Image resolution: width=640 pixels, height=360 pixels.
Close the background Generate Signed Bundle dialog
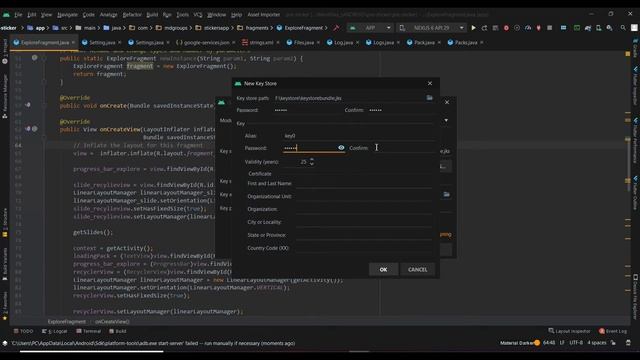[x=447, y=102]
